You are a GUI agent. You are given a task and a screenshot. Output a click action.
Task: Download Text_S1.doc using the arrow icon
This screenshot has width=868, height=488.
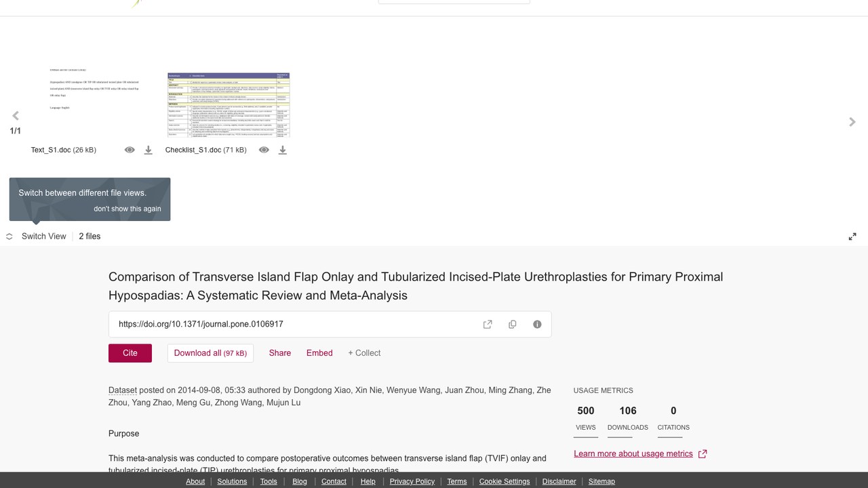click(148, 150)
